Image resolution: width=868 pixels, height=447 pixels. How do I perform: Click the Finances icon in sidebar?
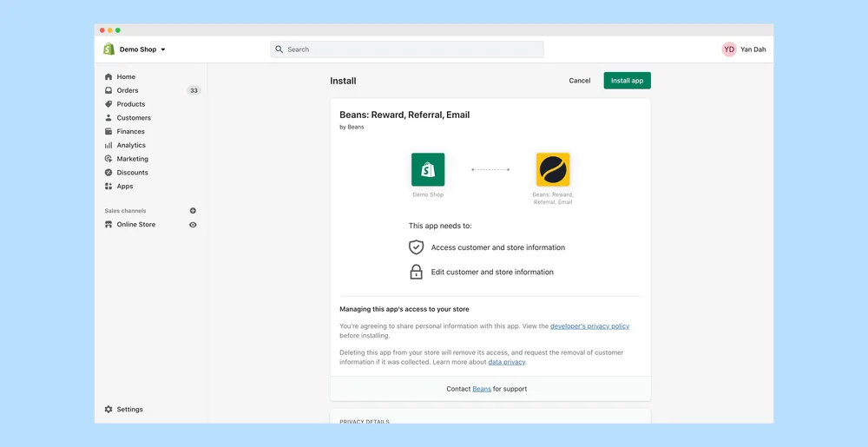pyautogui.click(x=108, y=132)
